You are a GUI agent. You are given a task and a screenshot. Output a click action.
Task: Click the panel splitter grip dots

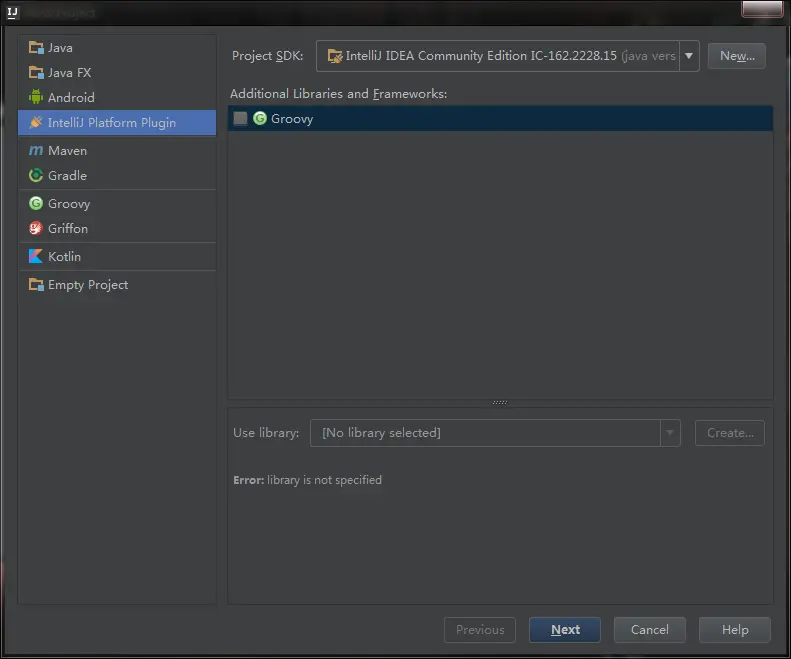coord(500,402)
